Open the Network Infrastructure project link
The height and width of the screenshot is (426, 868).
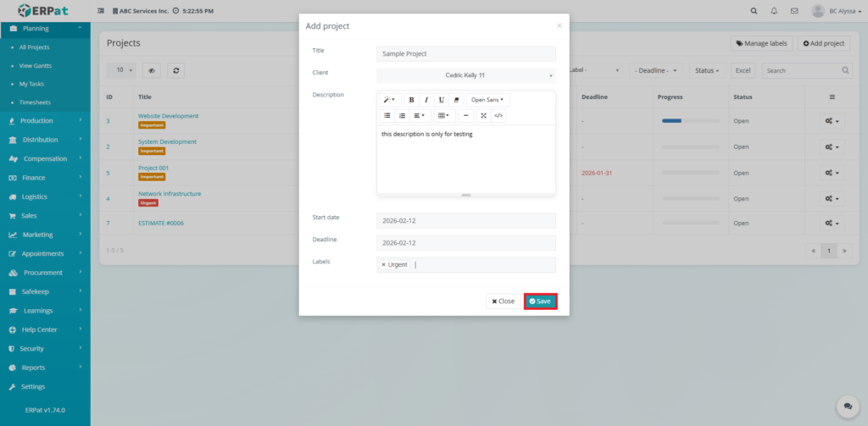point(170,194)
